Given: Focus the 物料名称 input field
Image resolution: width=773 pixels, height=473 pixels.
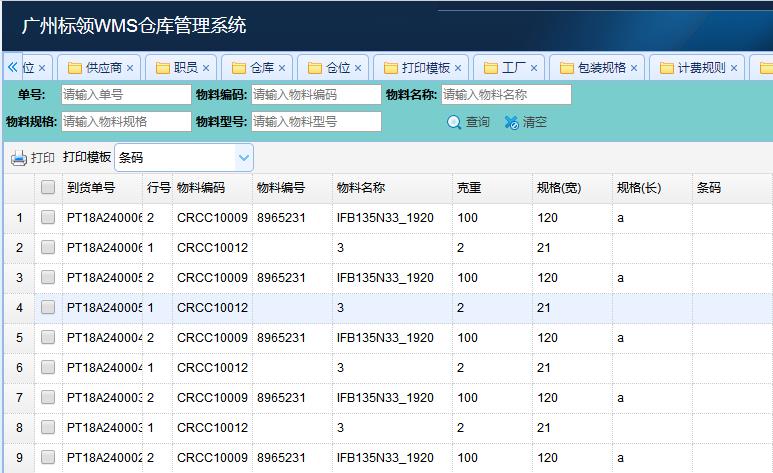Looking at the screenshot, I should point(506,95).
